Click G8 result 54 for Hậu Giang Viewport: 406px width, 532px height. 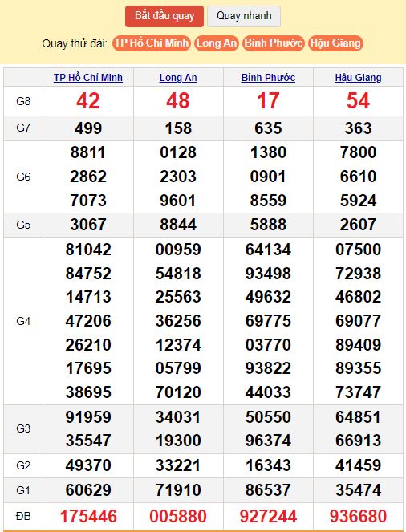[x=358, y=101]
